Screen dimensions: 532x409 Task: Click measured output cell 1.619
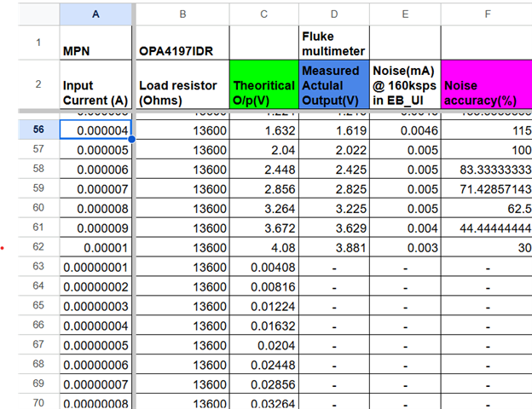coord(334,130)
